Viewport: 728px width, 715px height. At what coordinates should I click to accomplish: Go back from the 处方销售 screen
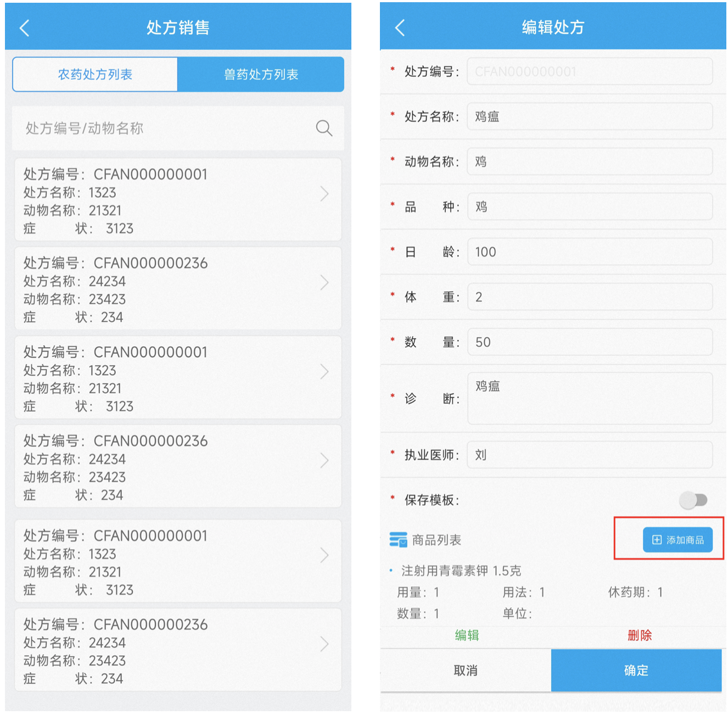click(24, 28)
